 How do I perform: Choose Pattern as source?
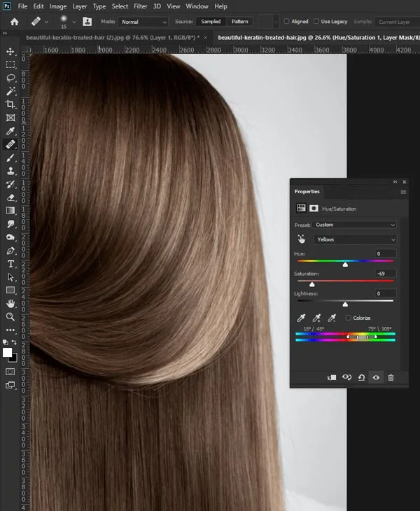pyautogui.click(x=240, y=22)
